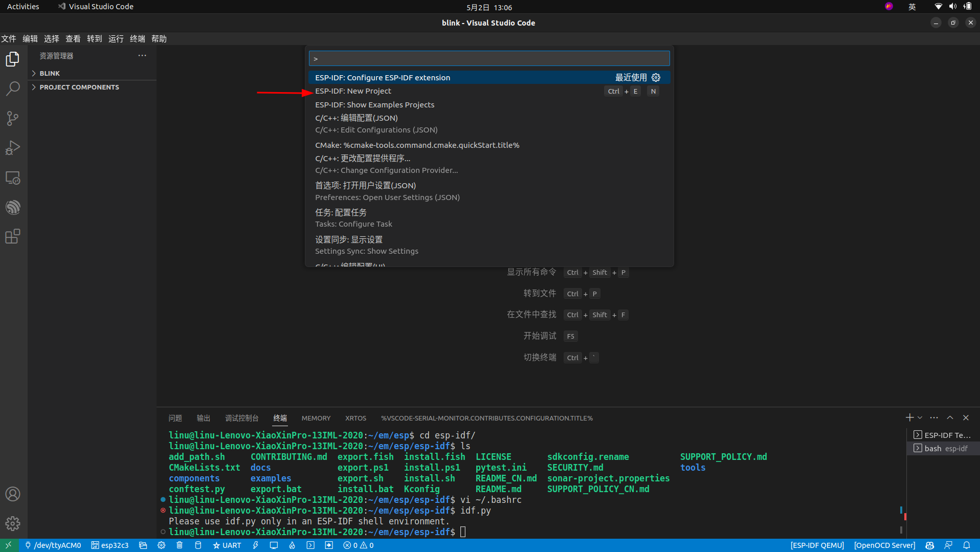980x552 pixels.
Task: Switch to the XRTOS panel tab
Action: pyautogui.click(x=355, y=418)
